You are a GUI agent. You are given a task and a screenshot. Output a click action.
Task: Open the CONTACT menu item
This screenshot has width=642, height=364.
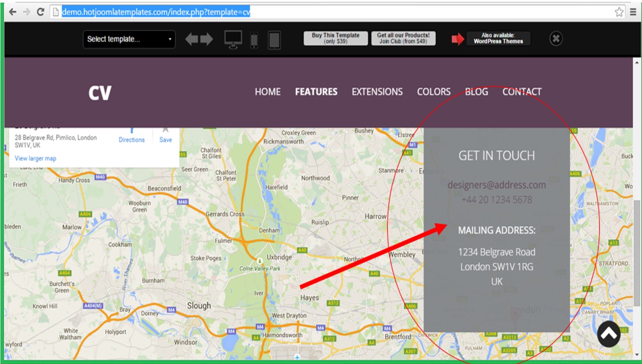(522, 92)
